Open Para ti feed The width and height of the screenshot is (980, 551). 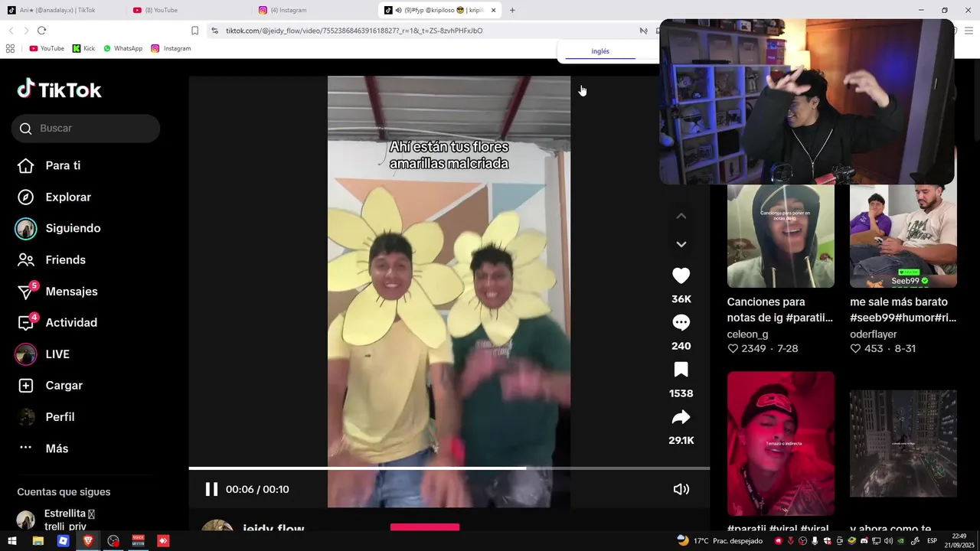click(x=63, y=165)
